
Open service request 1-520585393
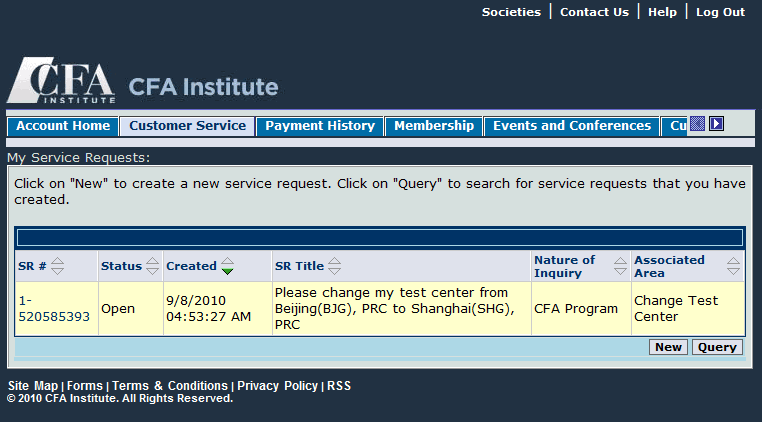coord(54,308)
